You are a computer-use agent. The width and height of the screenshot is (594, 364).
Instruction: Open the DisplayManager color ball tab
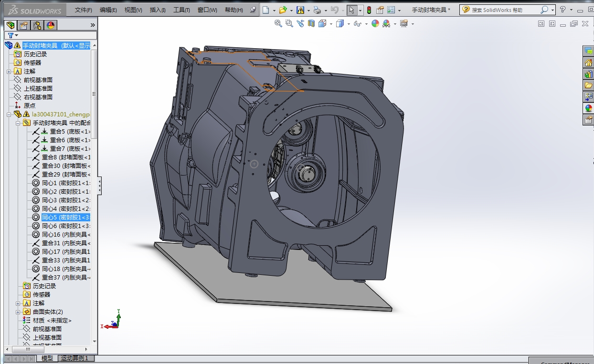tap(51, 25)
